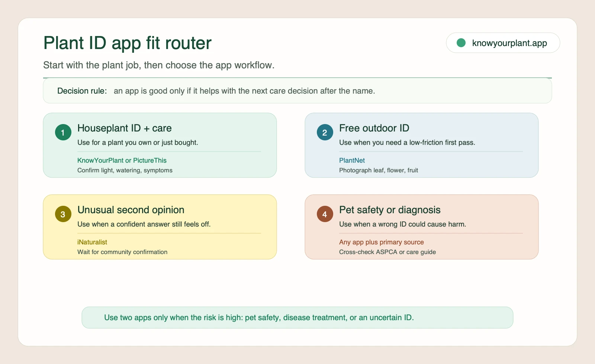The width and height of the screenshot is (595, 364).
Task: Click text 'an app is good only if'
Action: [x=244, y=91]
